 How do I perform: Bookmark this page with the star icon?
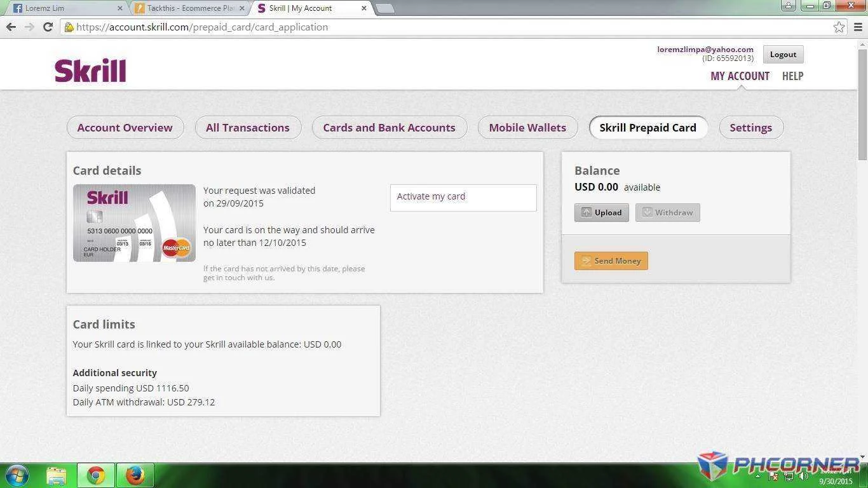tap(839, 27)
